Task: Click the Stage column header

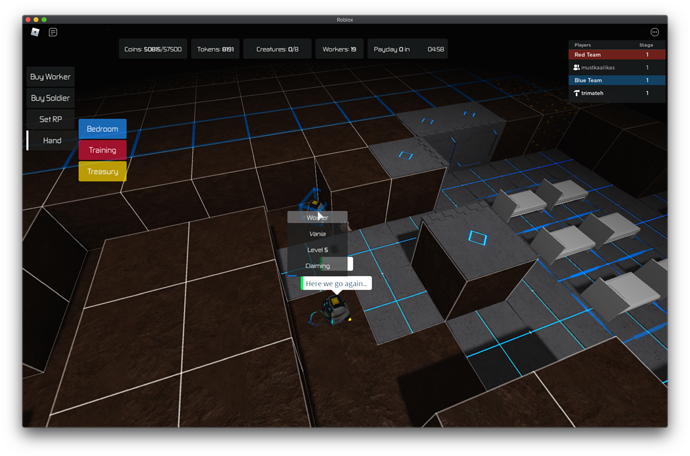Action: click(x=646, y=45)
